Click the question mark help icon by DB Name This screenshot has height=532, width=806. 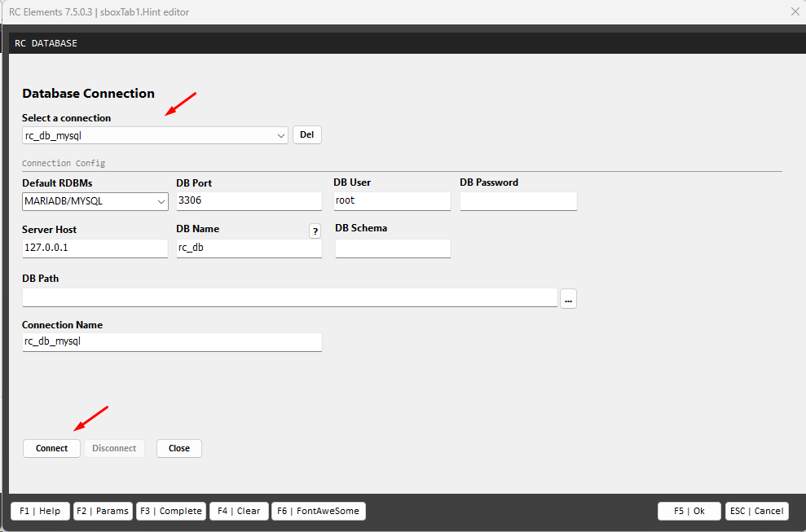click(x=315, y=231)
